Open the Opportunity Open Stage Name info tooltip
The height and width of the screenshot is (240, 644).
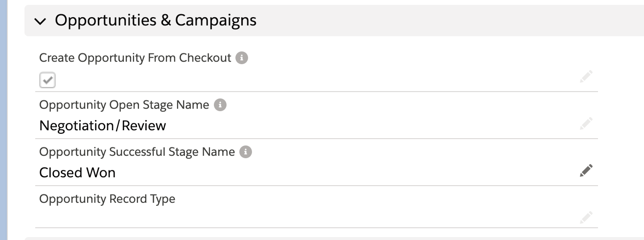tap(220, 105)
